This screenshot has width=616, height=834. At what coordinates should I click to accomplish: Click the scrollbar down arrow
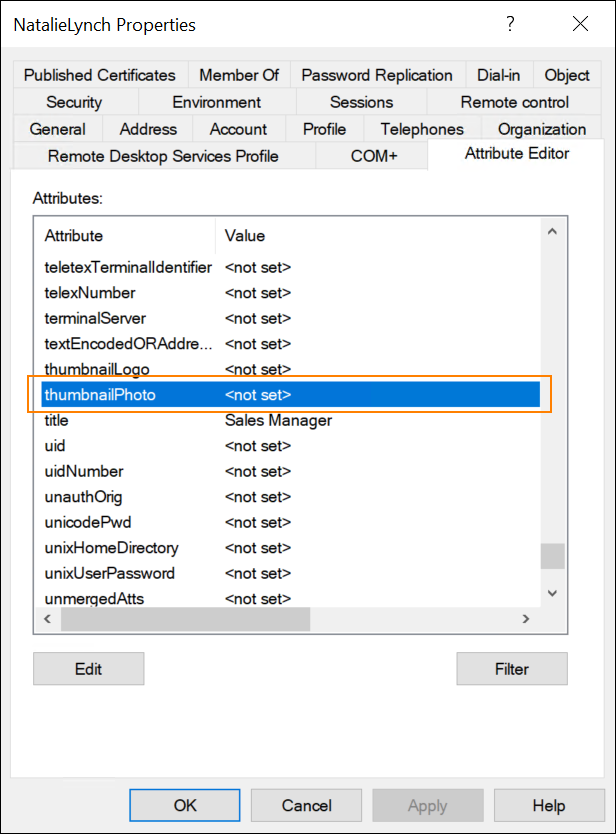552,592
